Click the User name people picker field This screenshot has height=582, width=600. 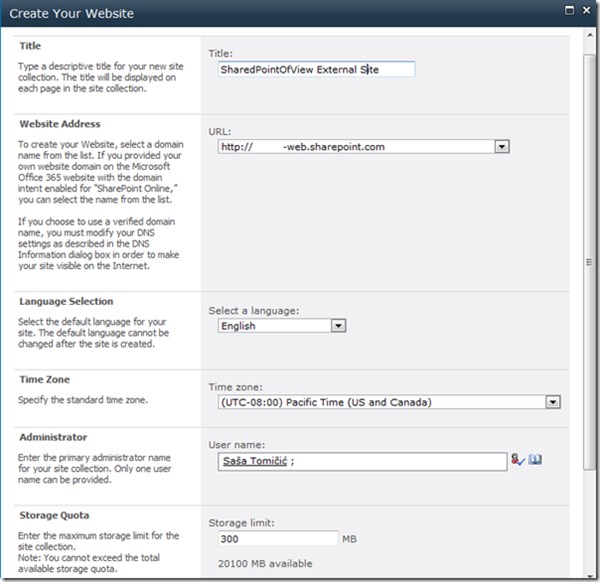coord(400,461)
